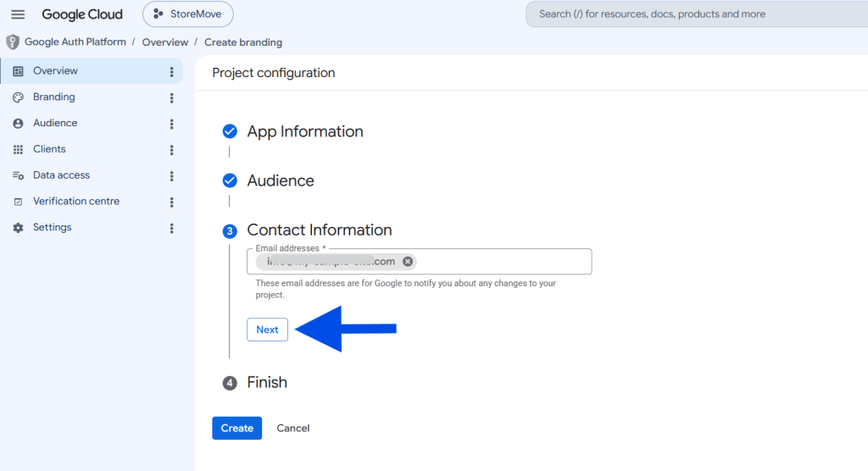Screen dimensions: 868x471
Task: Click the search resources field
Action: 697,14
